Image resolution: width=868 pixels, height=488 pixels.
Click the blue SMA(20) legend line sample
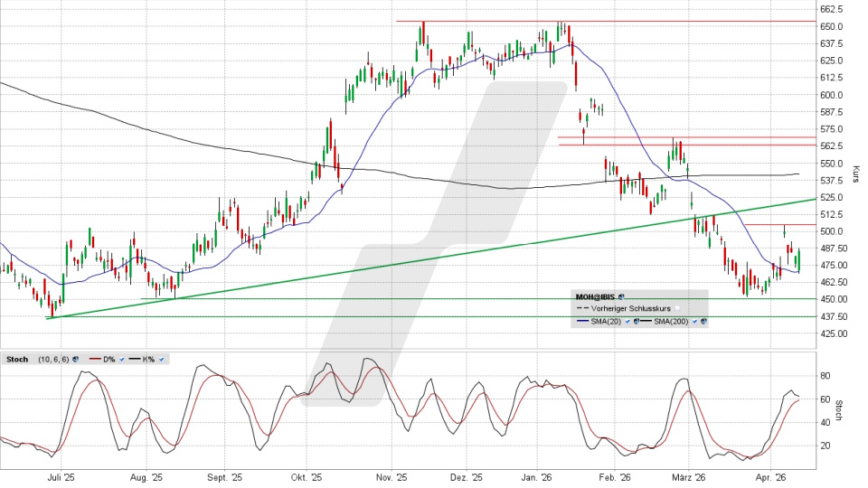(584, 321)
